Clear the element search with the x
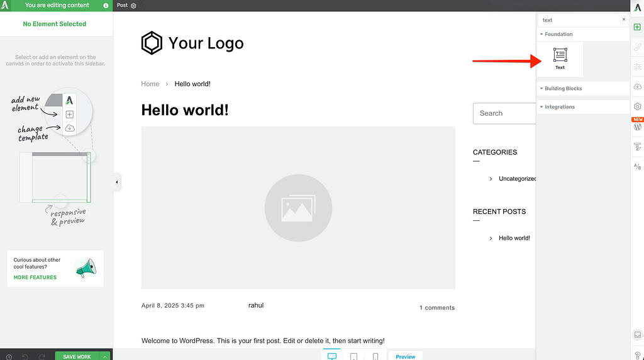This screenshot has height=360, width=644. tap(624, 20)
